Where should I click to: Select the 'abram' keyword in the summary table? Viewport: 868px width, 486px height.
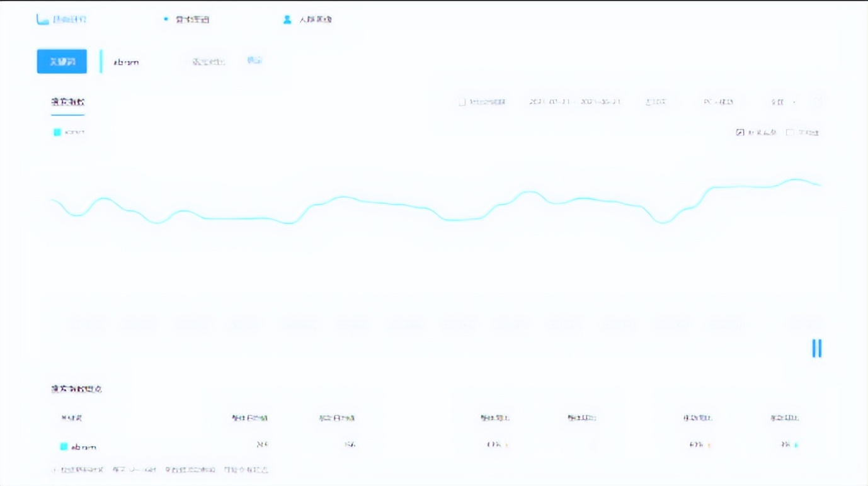[84, 447]
